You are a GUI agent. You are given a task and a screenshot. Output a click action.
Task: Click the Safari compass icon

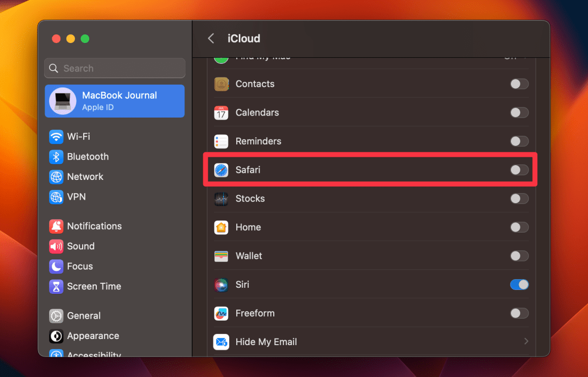[x=221, y=170]
